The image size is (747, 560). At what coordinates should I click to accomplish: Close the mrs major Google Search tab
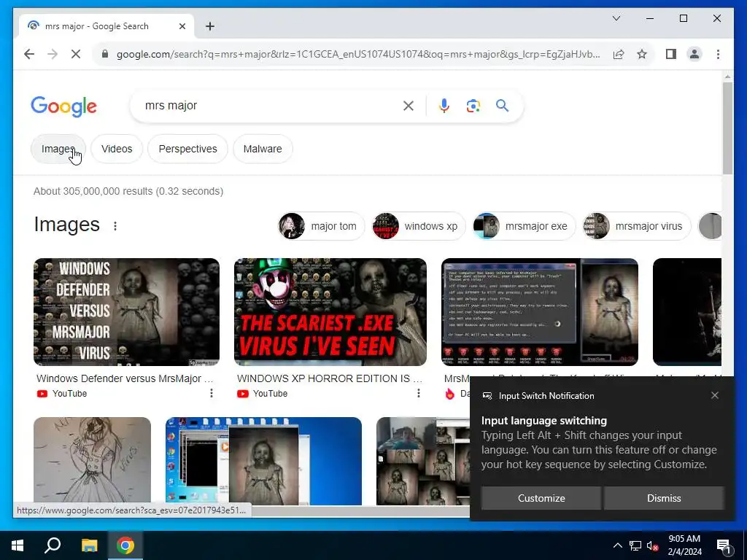(182, 26)
